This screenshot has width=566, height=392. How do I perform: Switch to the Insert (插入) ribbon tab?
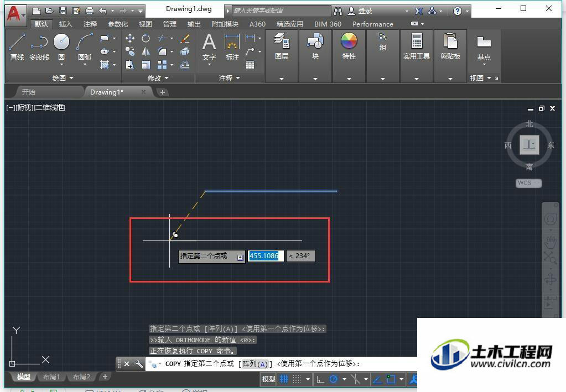click(65, 24)
